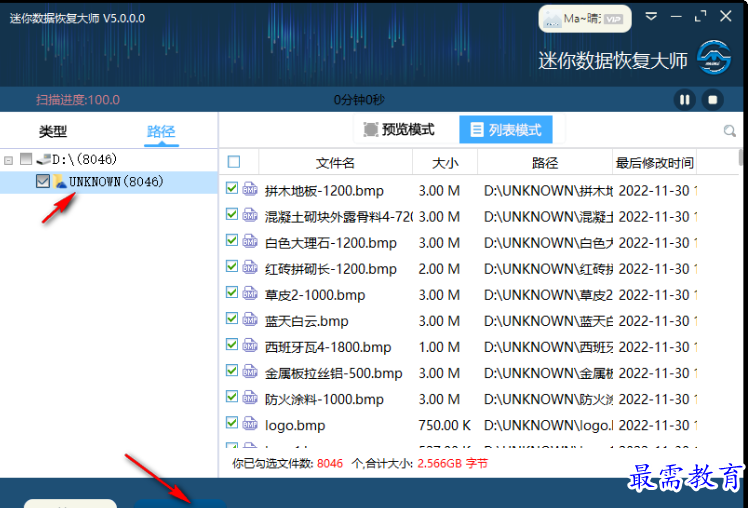The height and width of the screenshot is (508, 751).
Task: Uncheck 金属板拉丝铝-500.bmp checkbox
Action: (232, 370)
